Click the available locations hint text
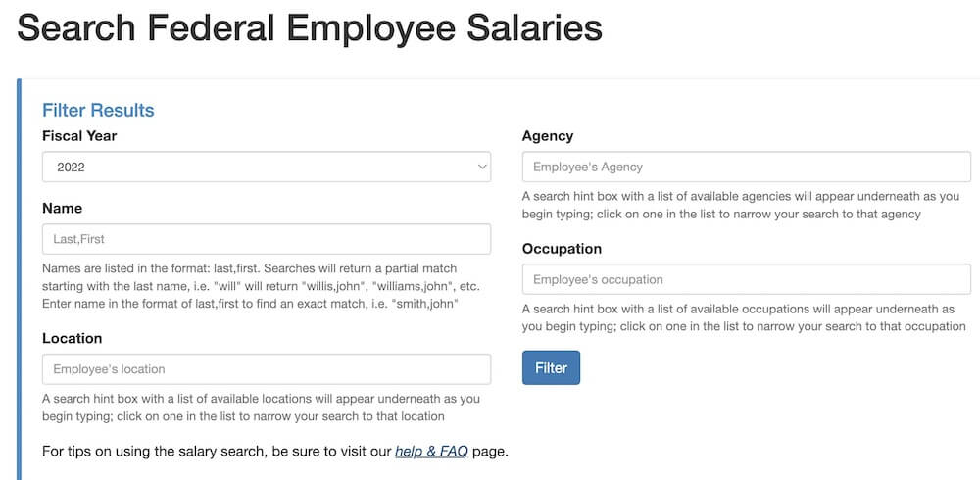980x480 pixels. (261, 408)
